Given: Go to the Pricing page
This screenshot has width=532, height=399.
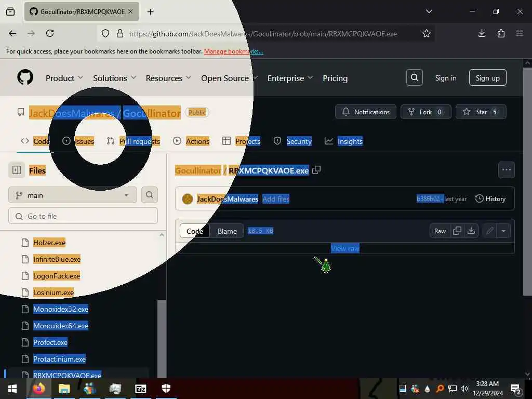Looking at the screenshot, I should click(x=335, y=78).
